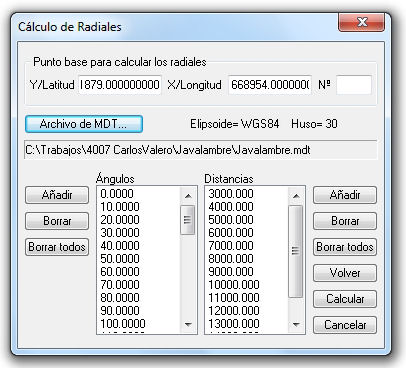Click the Distancias list scrollbar thumb
This screenshot has height=368, width=406.
pos(296,251)
